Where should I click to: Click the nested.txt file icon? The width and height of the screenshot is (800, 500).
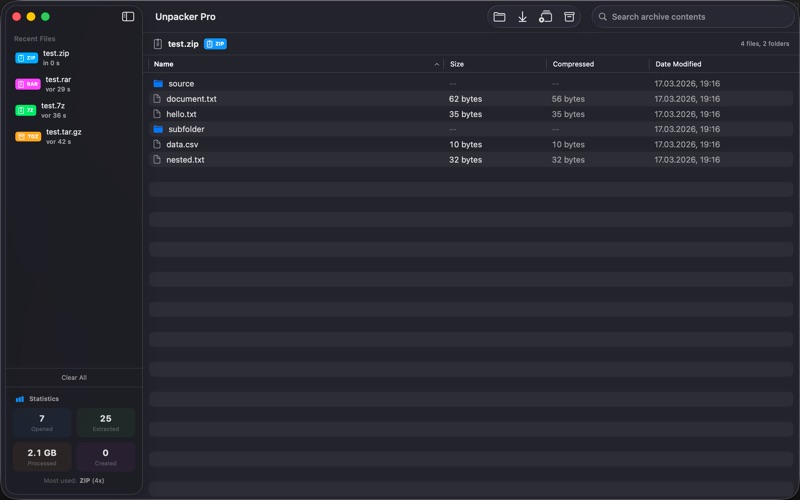coord(157,160)
